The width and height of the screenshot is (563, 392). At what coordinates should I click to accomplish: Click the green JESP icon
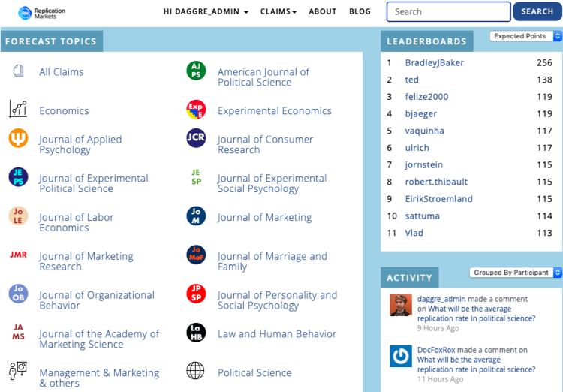pos(196,177)
